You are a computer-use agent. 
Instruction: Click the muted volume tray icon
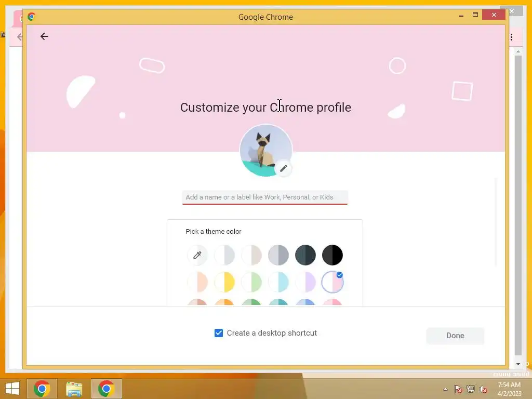[483, 389]
